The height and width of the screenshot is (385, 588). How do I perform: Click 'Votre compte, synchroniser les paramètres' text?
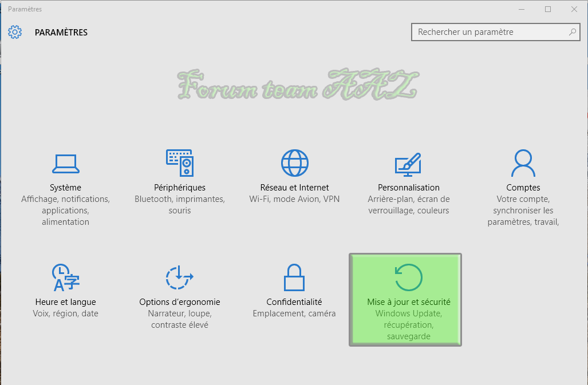pos(523,211)
